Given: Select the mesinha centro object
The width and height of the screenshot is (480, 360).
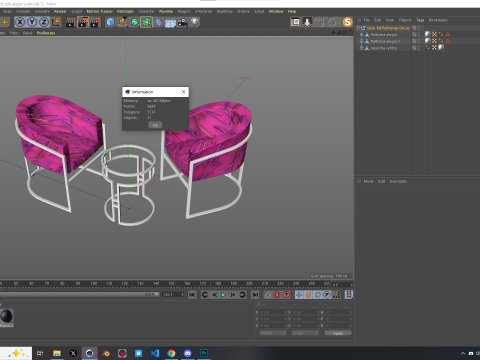Looking at the screenshot, I should (x=384, y=48).
